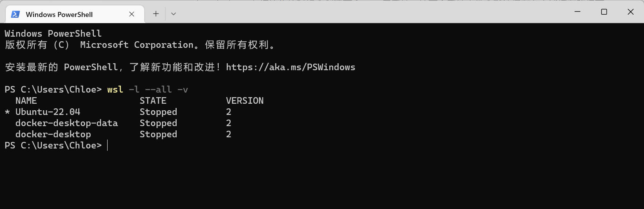
Task: Open the aka.ms/PSWindows link
Action: 290,67
